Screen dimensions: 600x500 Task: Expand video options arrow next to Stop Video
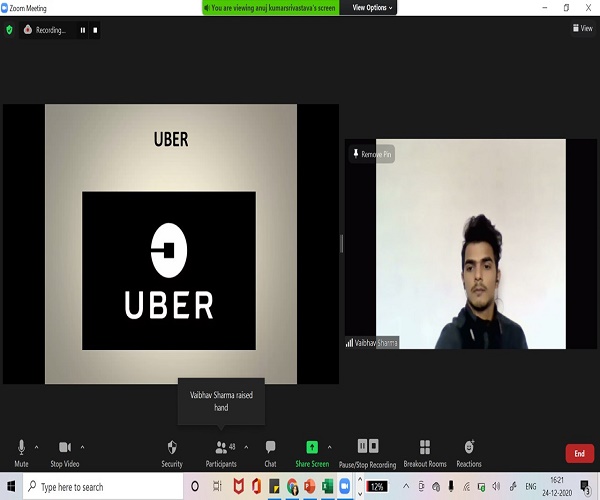tap(82, 447)
